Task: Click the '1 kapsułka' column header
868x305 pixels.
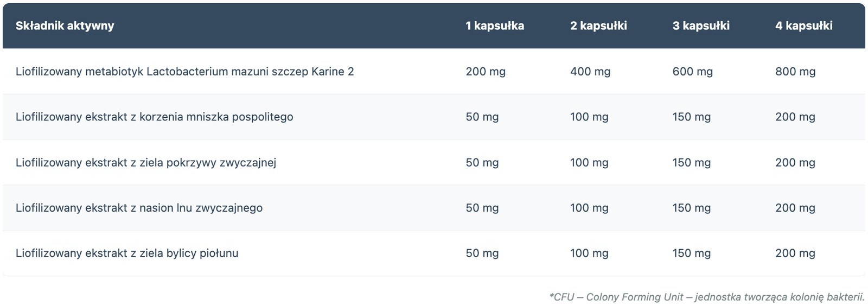Action: 495,26
